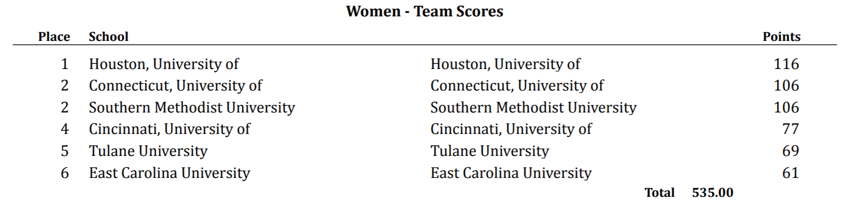Select first East Carolina University entry
868x205 pixels.
point(169,173)
